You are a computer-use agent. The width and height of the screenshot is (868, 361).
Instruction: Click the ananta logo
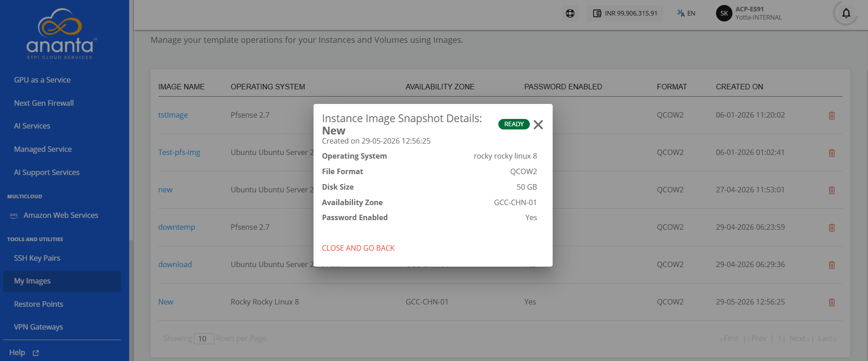tap(61, 34)
